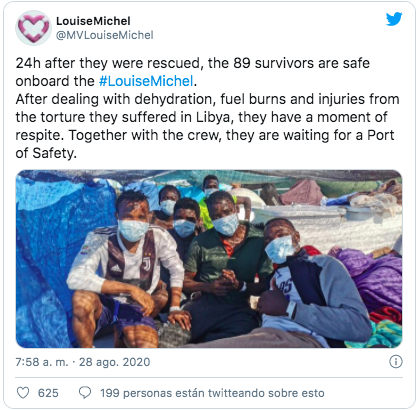
Task: Like the tweet with the heart icon
Action: coord(23,393)
